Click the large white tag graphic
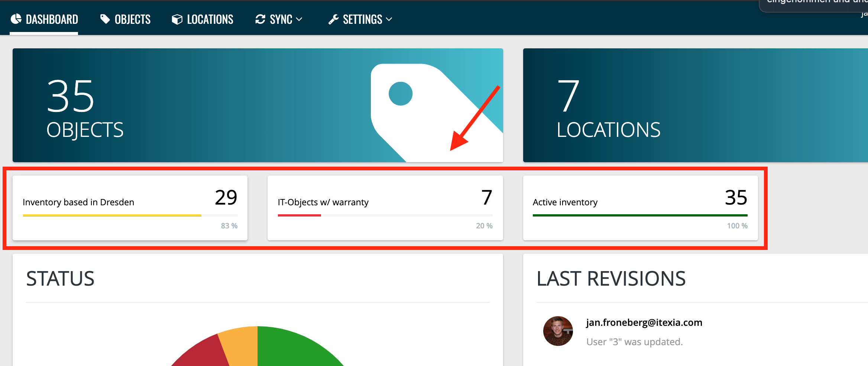Viewport: 868px width, 366px height. (437, 113)
